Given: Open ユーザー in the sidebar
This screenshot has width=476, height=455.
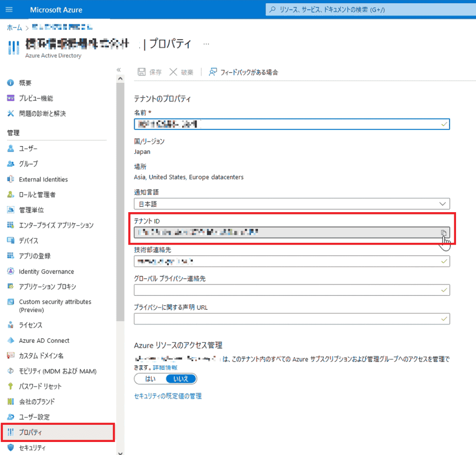Looking at the screenshot, I should point(28,148).
